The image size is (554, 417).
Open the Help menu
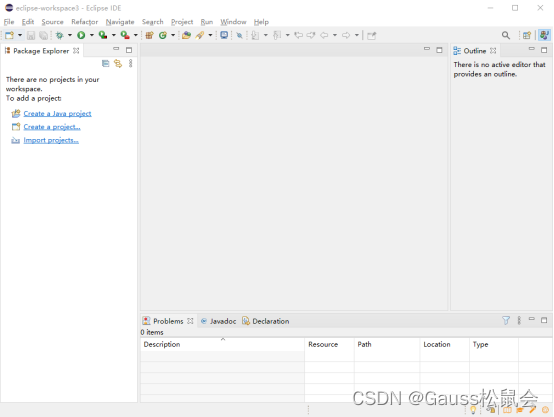point(261,22)
